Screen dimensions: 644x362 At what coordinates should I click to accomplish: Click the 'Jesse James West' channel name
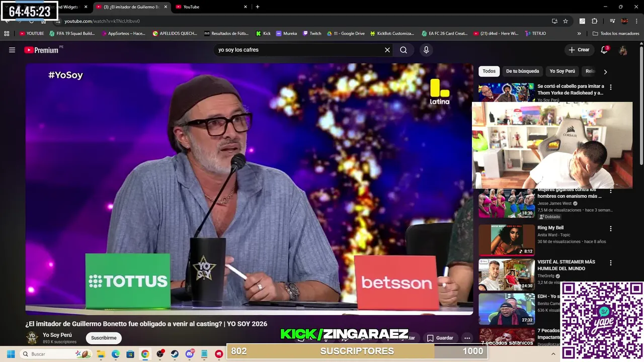[x=554, y=204]
